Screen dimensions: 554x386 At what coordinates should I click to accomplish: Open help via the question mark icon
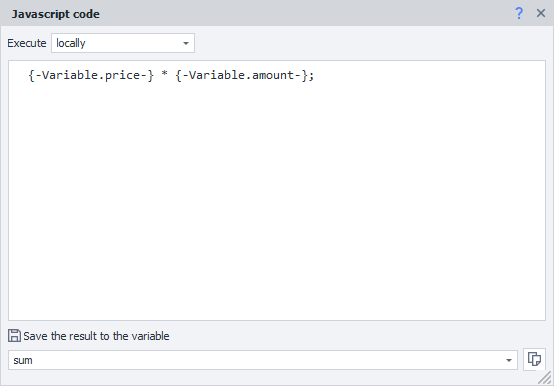click(519, 13)
